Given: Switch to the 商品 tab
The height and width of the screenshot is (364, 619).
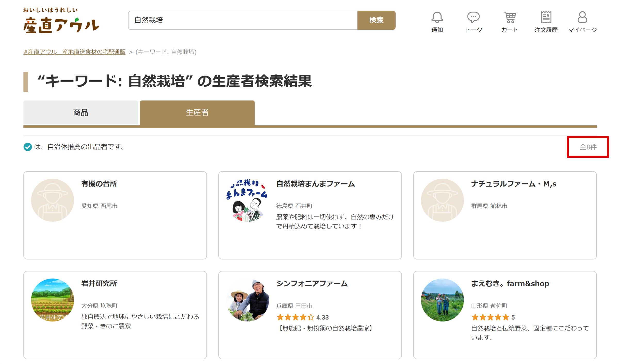Looking at the screenshot, I should (81, 113).
